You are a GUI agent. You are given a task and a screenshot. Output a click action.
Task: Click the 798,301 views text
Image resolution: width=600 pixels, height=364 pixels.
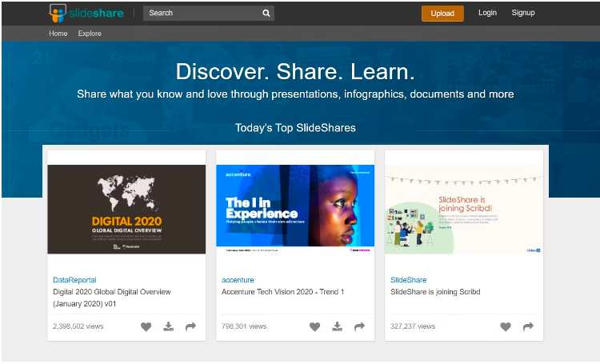point(244,326)
